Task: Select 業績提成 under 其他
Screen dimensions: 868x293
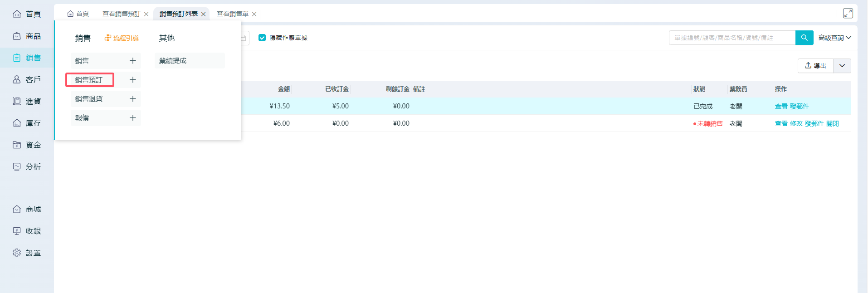Action: [173, 61]
